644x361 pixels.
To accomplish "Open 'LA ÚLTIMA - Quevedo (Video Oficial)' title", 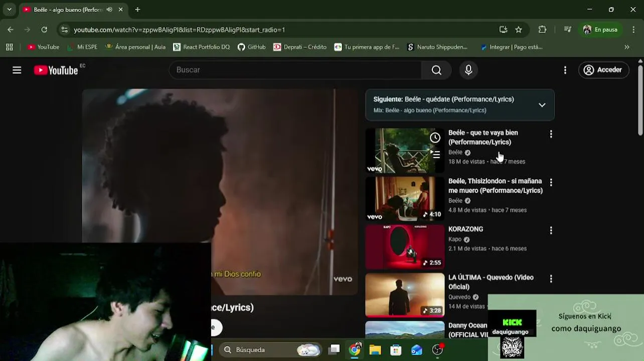I will coord(491,282).
